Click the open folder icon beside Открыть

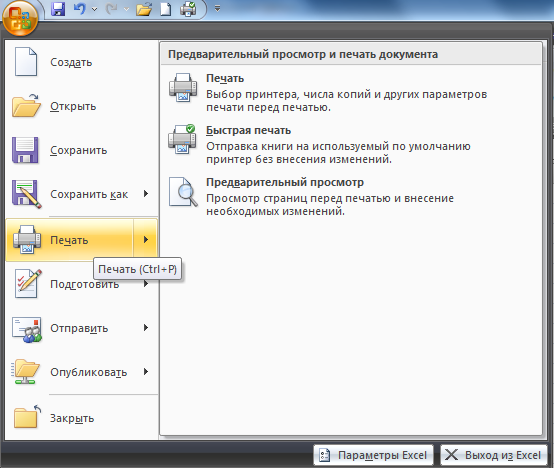(26, 106)
